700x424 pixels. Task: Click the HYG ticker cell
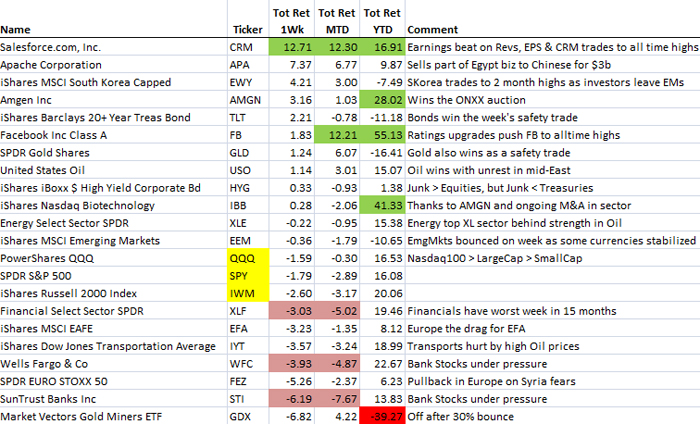[x=248, y=188]
